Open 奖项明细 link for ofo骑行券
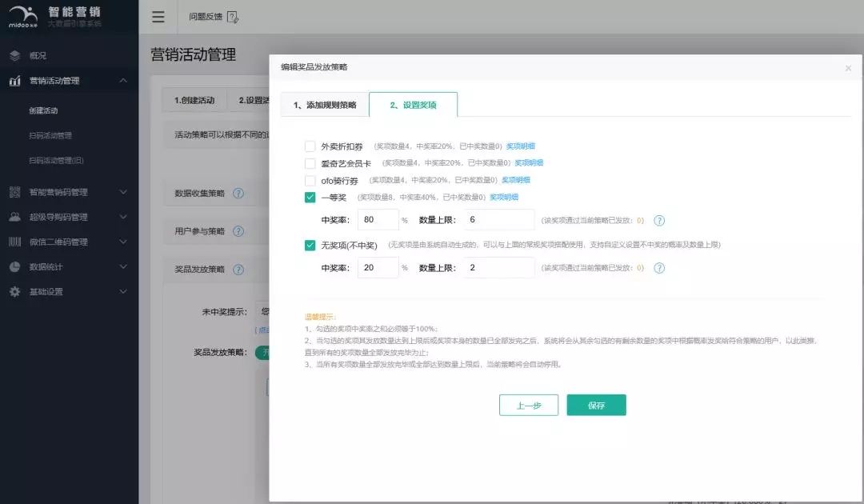 516,180
